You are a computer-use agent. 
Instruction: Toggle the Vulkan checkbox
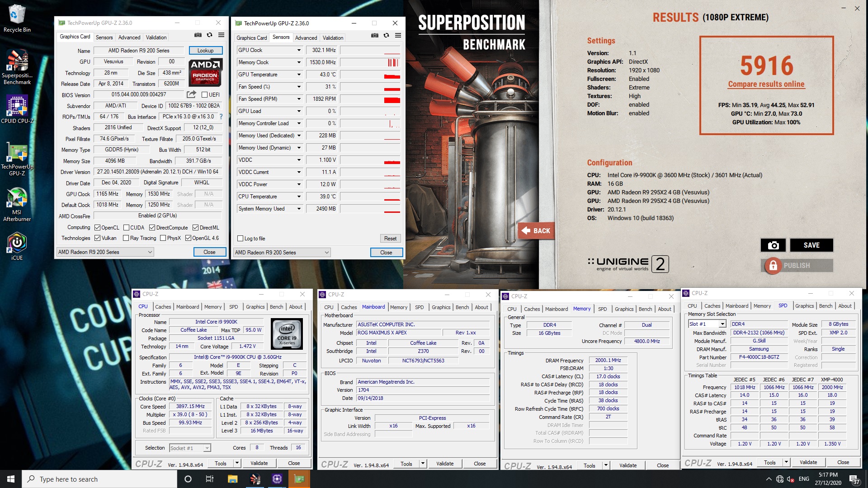[x=97, y=238]
